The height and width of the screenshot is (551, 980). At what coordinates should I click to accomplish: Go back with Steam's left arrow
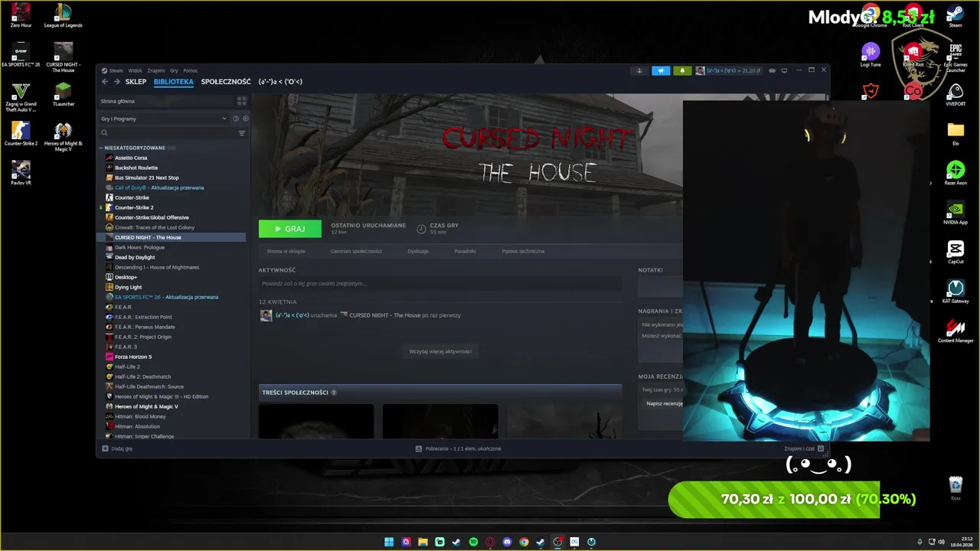click(105, 82)
